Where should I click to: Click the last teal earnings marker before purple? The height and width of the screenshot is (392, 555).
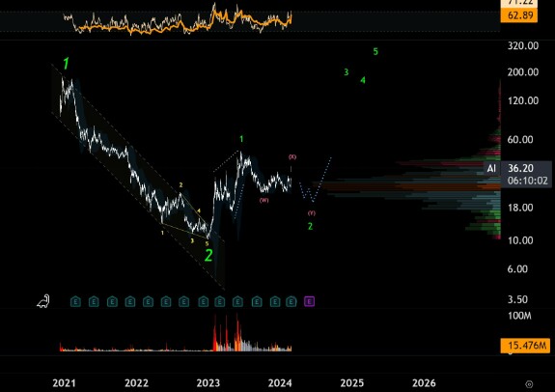point(291,301)
